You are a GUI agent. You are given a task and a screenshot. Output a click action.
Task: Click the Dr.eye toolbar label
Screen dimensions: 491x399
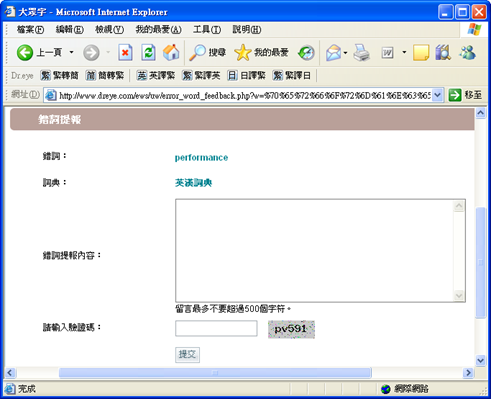tap(22, 76)
